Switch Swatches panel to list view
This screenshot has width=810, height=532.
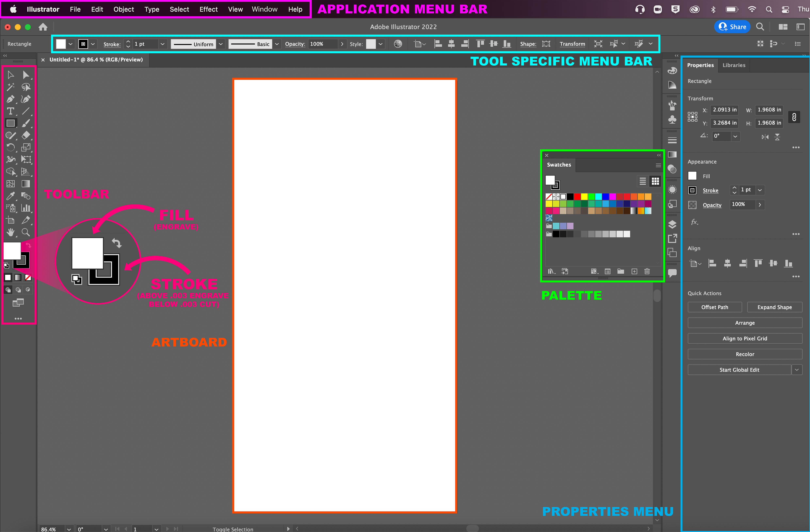[x=643, y=181]
